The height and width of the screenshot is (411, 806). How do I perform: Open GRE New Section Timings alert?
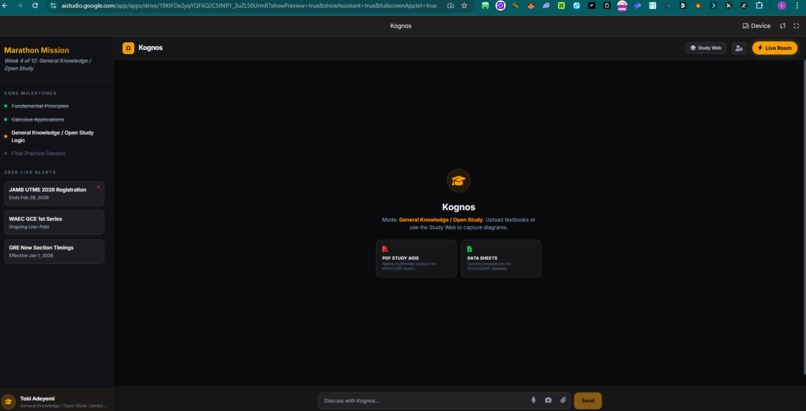[54, 251]
